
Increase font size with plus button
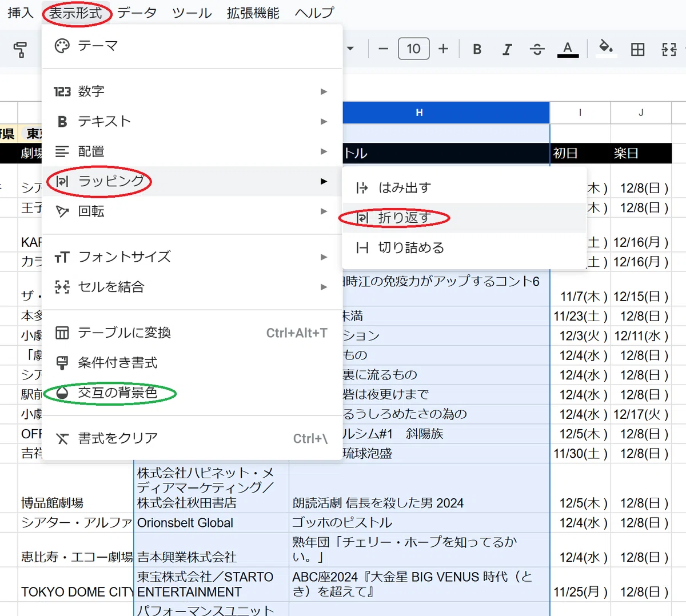[443, 49]
